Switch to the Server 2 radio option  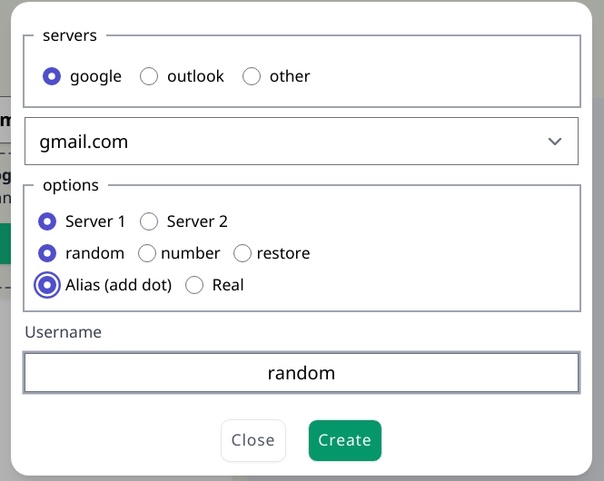coord(149,221)
